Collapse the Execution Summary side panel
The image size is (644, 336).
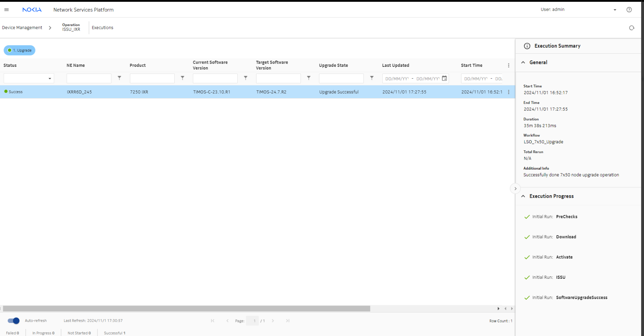[x=515, y=189]
